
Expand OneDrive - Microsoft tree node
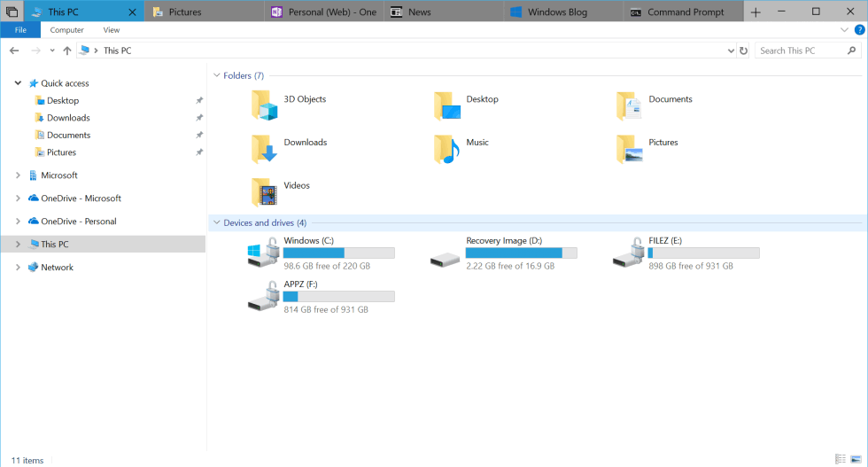point(18,198)
